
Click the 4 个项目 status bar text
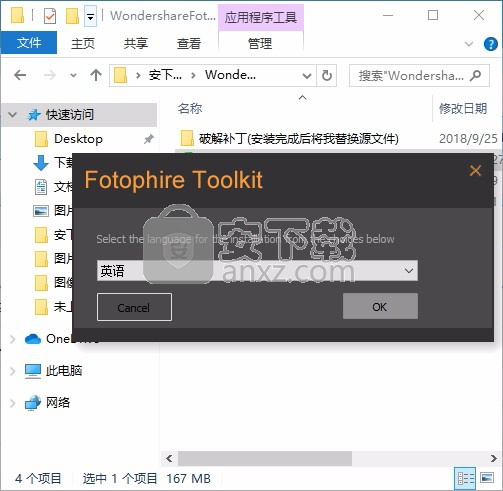pos(38,479)
